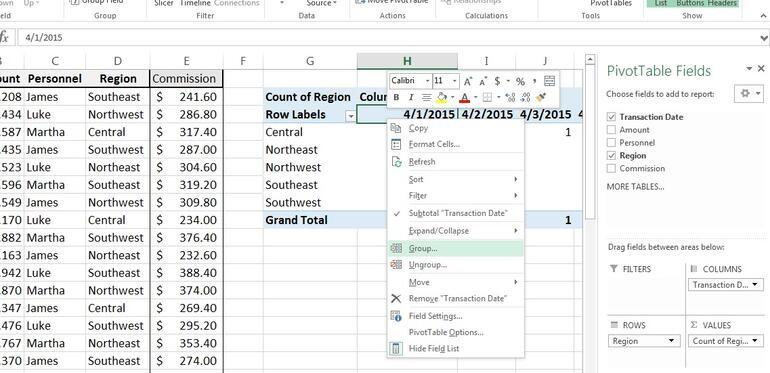
Task: Click Merge and Center icon in mini toolbar
Action: point(550,81)
